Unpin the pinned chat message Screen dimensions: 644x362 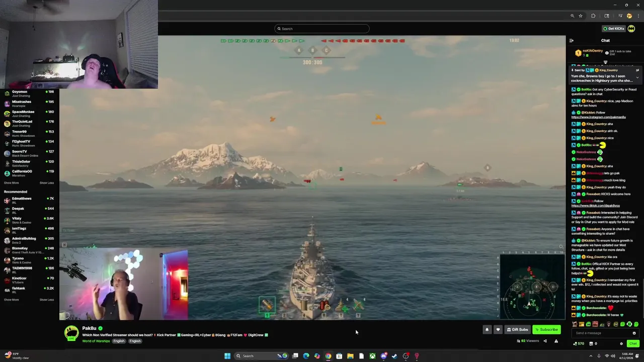coord(637,70)
